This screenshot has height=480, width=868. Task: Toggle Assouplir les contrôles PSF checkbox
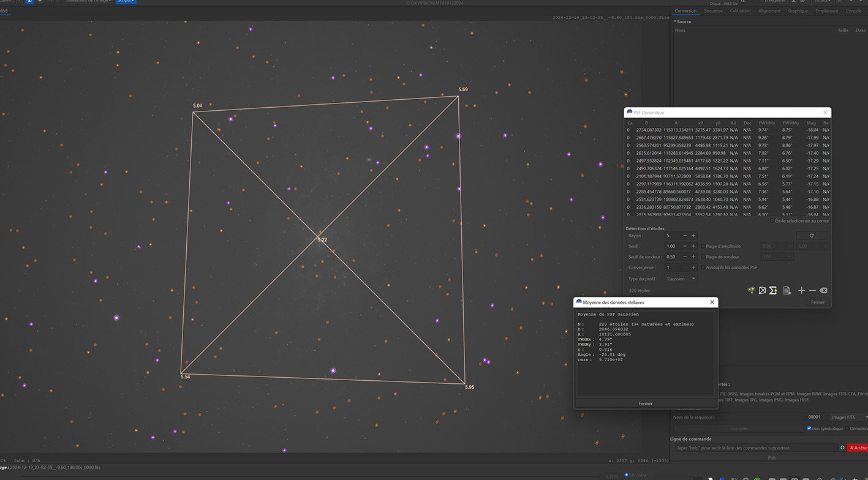(703, 268)
